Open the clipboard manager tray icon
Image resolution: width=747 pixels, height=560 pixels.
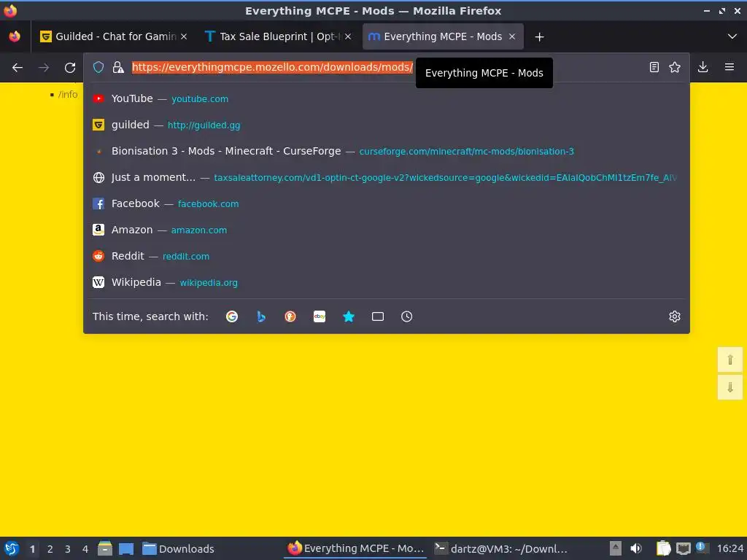pyautogui.click(x=664, y=548)
